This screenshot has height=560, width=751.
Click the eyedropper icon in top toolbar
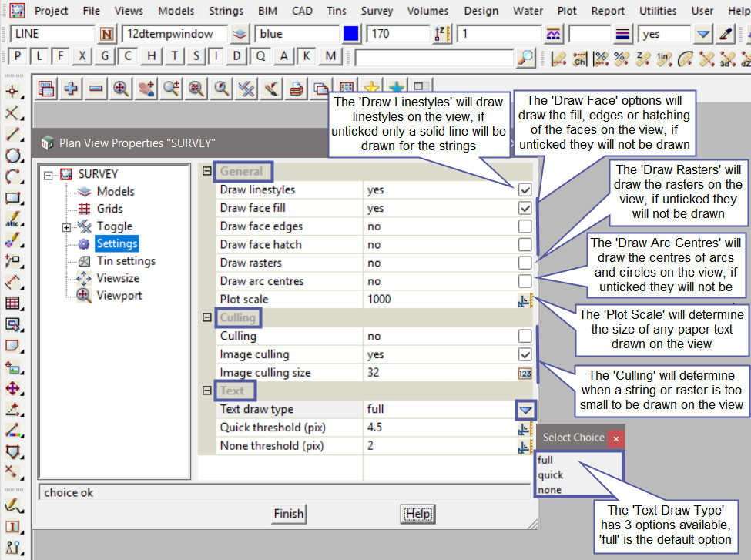pos(725,34)
